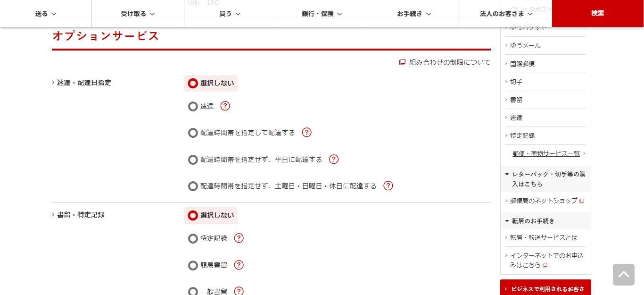Open help icon for 平日に配達する option
Viewport: 644px width, 295px height.
(334, 159)
